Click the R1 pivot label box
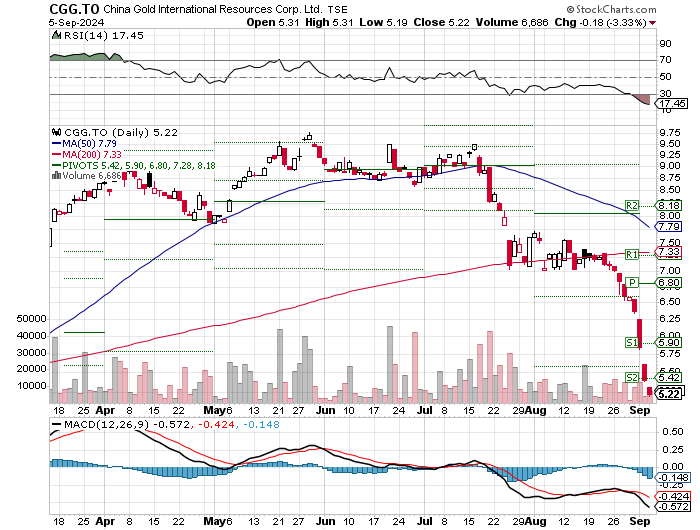The image size is (700, 530). pyautogui.click(x=632, y=255)
